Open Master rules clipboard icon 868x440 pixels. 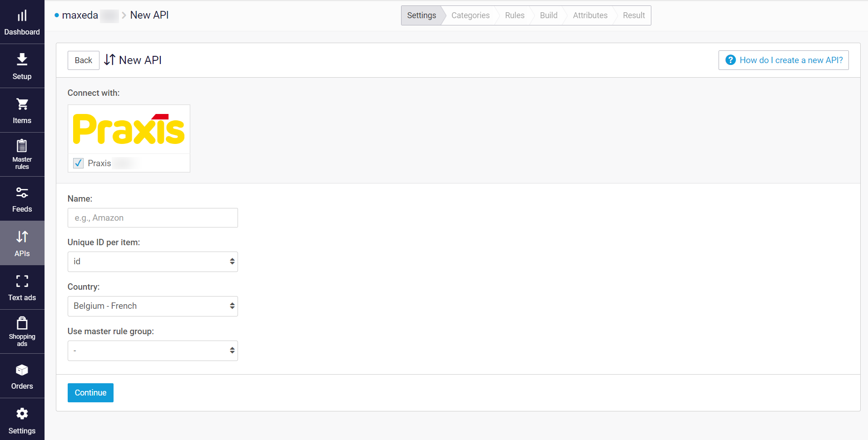[x=22, y=145]
